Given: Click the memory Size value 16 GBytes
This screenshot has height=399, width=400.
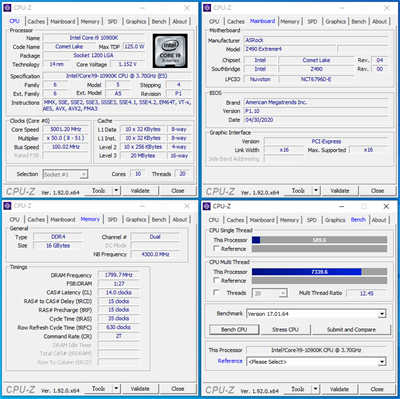Looking at the screenshot, I should pos(58,245).
